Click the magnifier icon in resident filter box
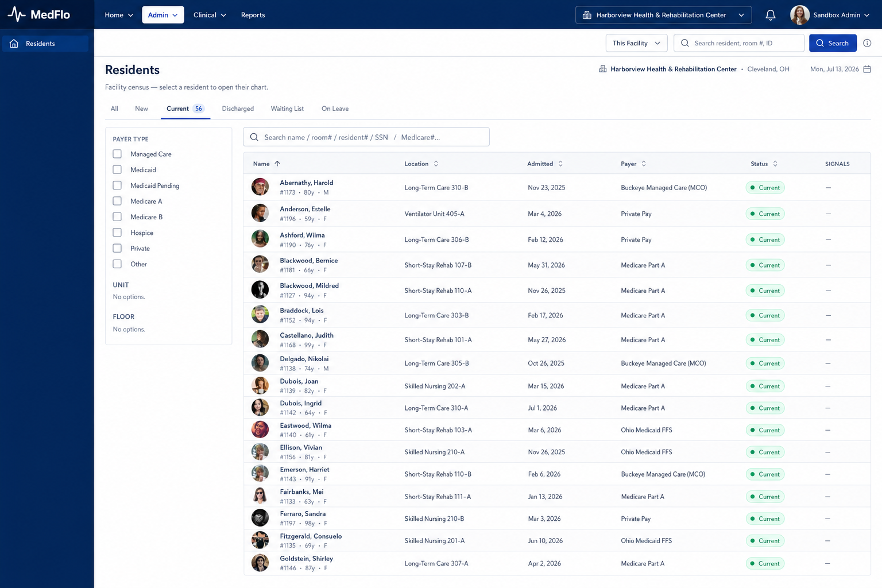Viewport: 882px width, 588px height. [x=254, y=137]
